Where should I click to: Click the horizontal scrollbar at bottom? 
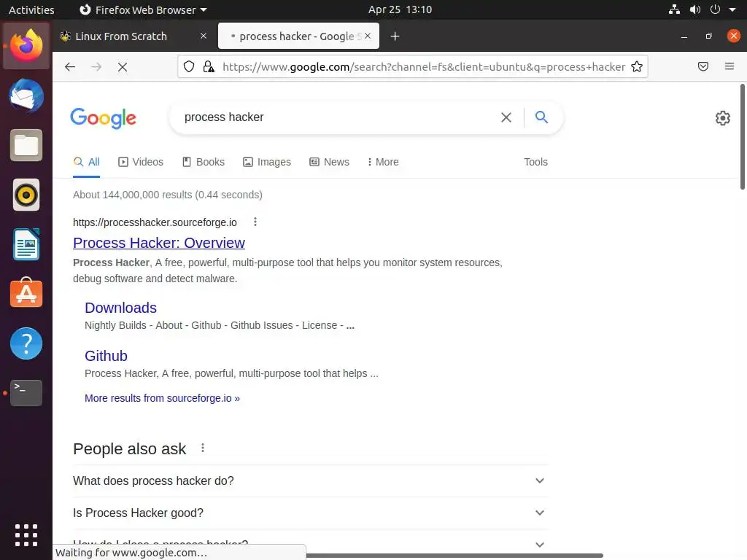(454, 556)
